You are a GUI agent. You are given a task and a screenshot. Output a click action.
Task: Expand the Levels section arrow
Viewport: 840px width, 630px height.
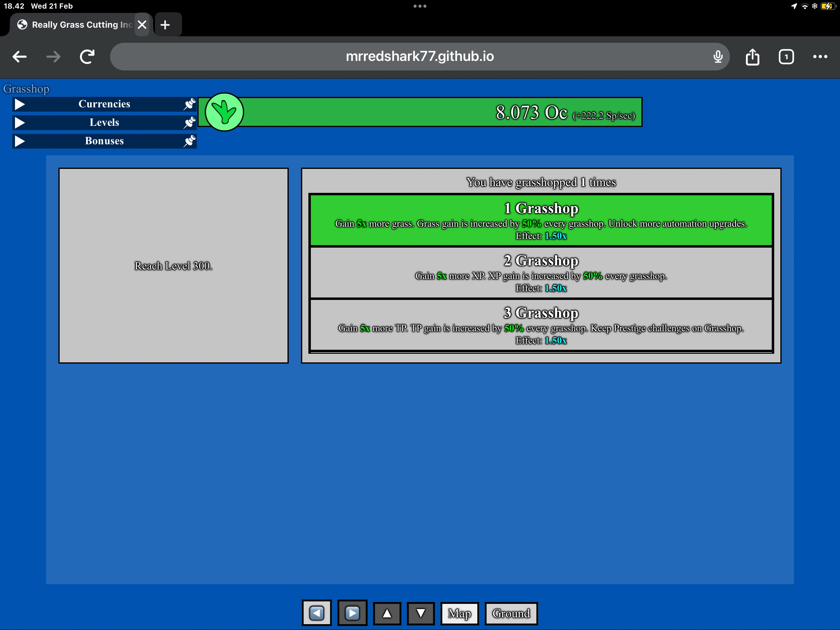point(20,123)
